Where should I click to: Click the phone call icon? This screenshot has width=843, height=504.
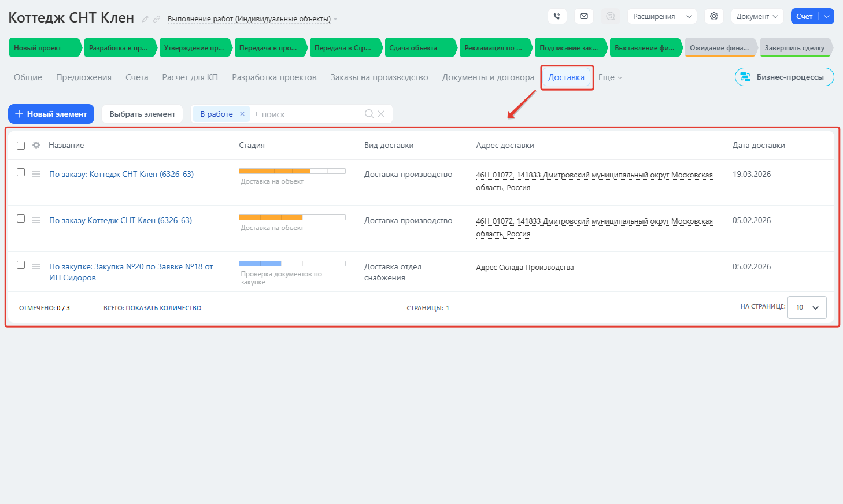[x=557, y=16]
